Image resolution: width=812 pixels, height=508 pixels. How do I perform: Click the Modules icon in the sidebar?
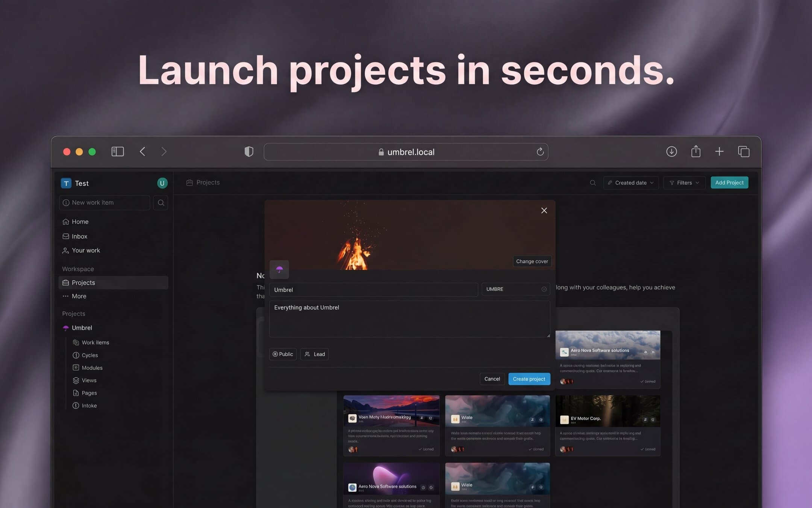pyautogui.click(x=76, y=368)
